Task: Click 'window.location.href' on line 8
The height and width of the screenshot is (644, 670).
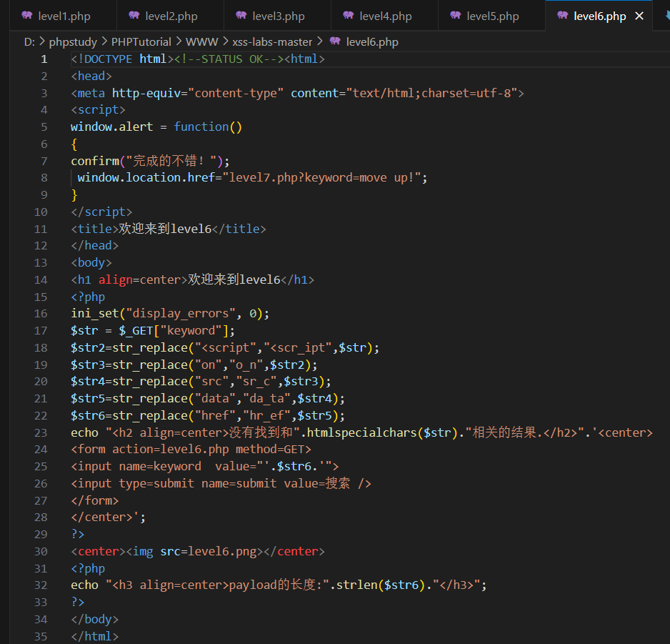Action: (146, 177)
